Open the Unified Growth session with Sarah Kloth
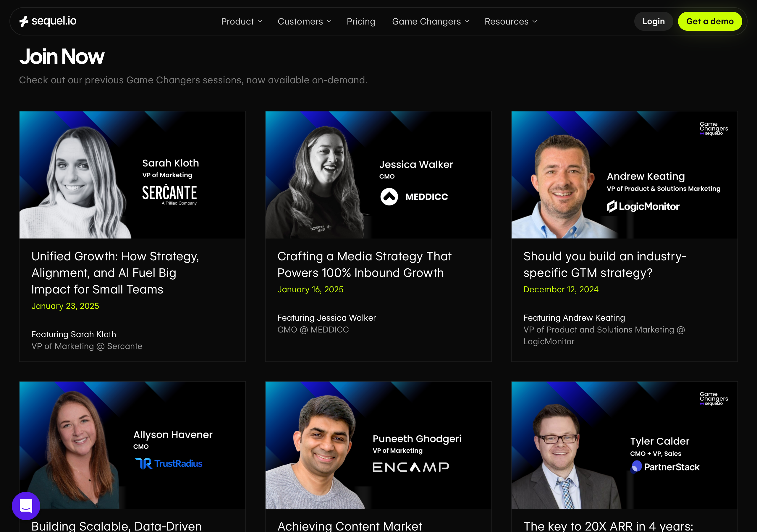Screen dimensions: 757x532 click(115, 273)
